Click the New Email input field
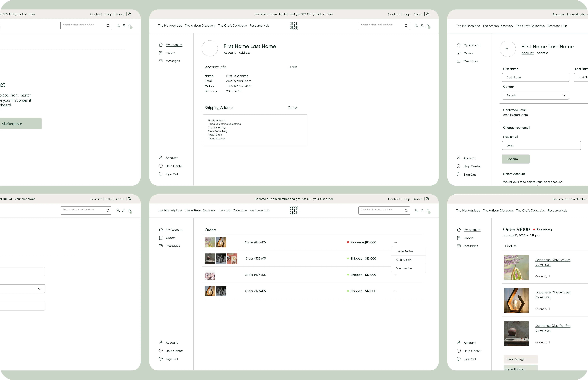The image size is (588, 380). click(x=541, y=146)
